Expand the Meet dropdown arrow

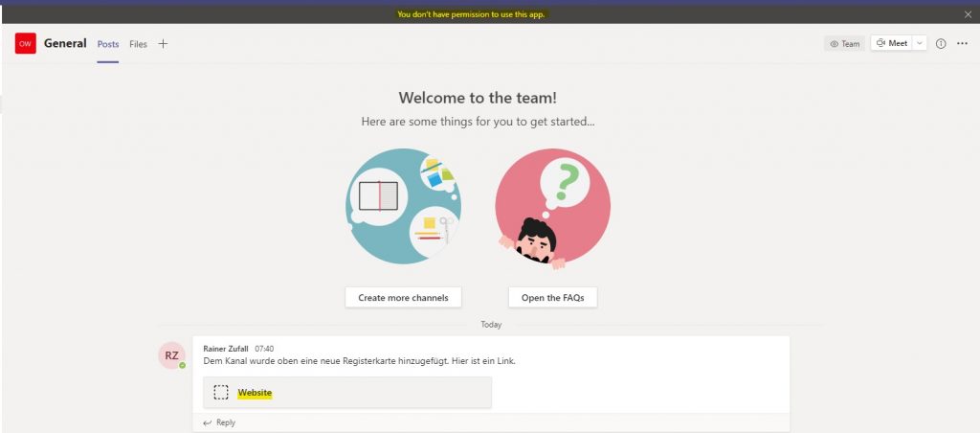pyautogui.click(x=920, y=44)
